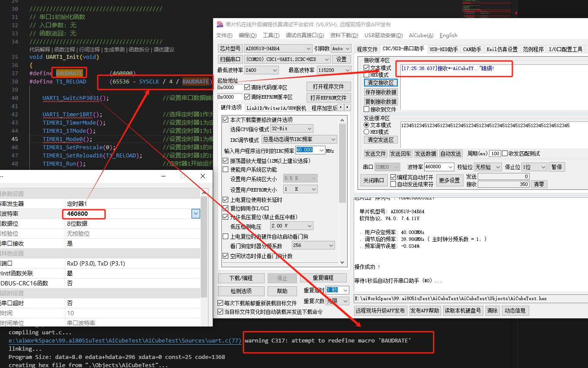
Task: Toggle 清除EEPROM缓冲区 checkbox
Action: 247,97
